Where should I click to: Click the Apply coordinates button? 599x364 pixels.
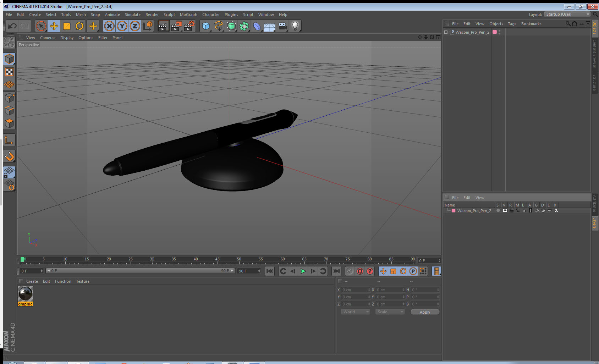[x=425, y=312]
